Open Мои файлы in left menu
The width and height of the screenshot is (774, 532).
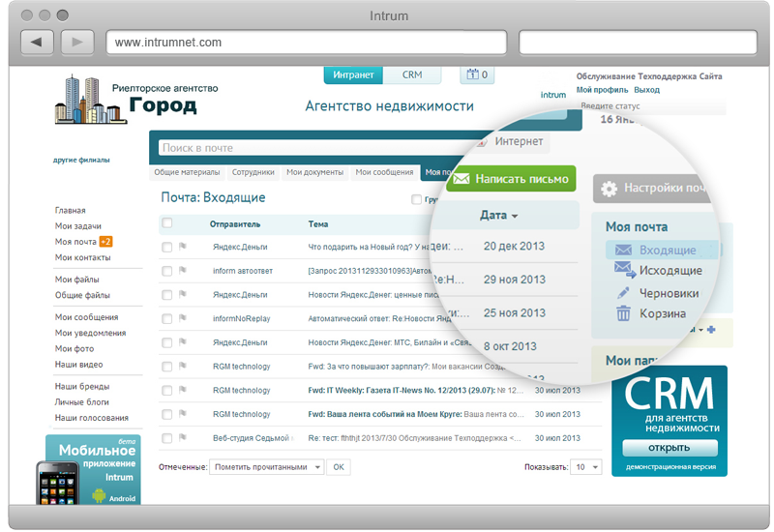point(77,280)
